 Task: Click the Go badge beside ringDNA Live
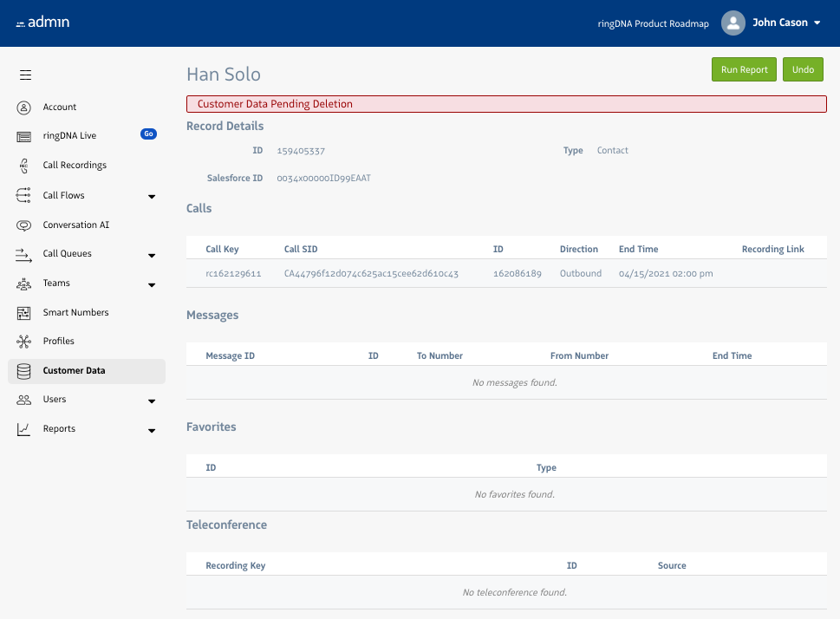148,134
